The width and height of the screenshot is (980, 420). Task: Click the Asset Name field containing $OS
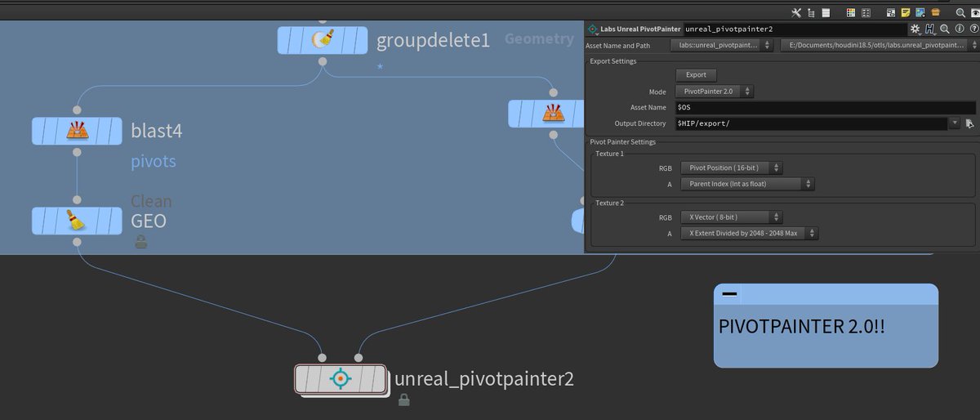click(826, 107)
